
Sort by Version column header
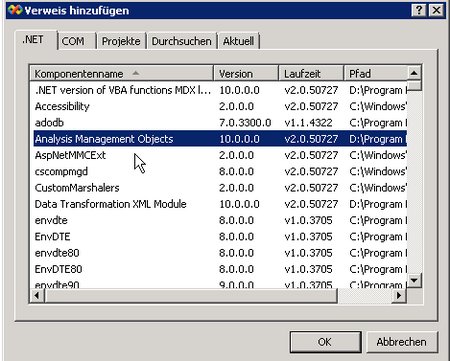pos(246,73)
